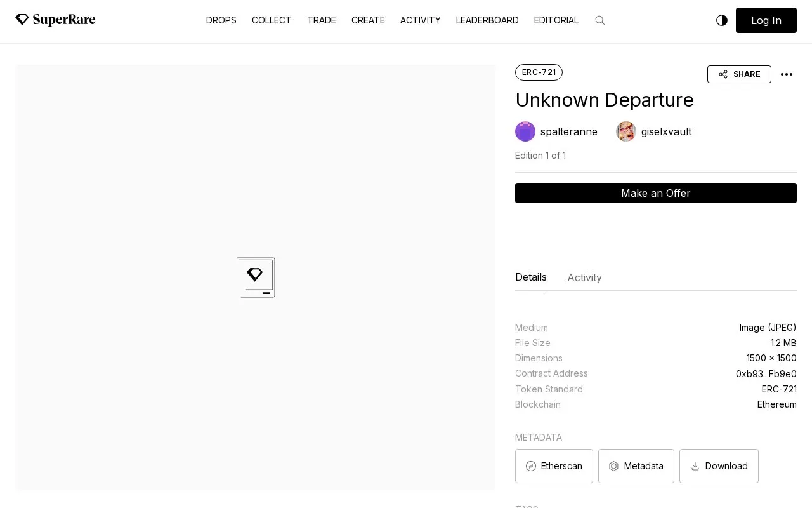This screenshot has width=812, height=508.
Task: Open the DROPS menu
Action: pyautogui.click(x=221, y=20)
